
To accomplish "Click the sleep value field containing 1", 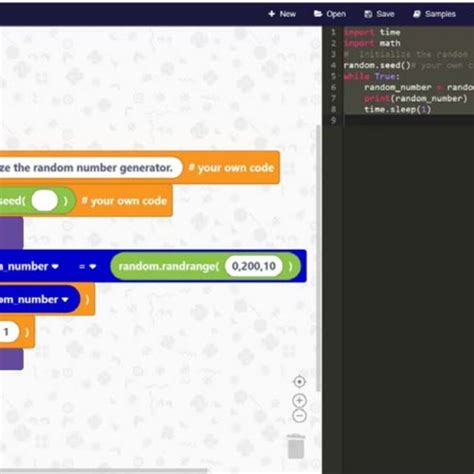I will tap(7, 332).
